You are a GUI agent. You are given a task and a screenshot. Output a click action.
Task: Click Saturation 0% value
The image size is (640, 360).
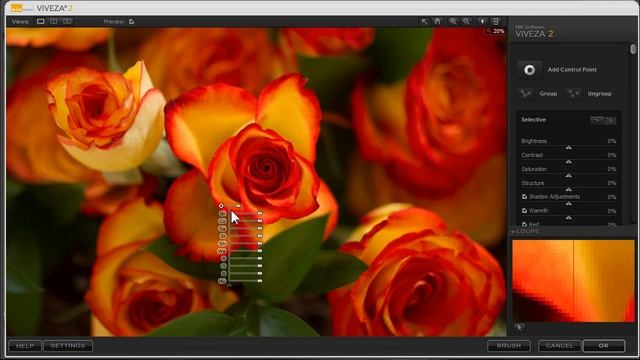click(611, 169)
